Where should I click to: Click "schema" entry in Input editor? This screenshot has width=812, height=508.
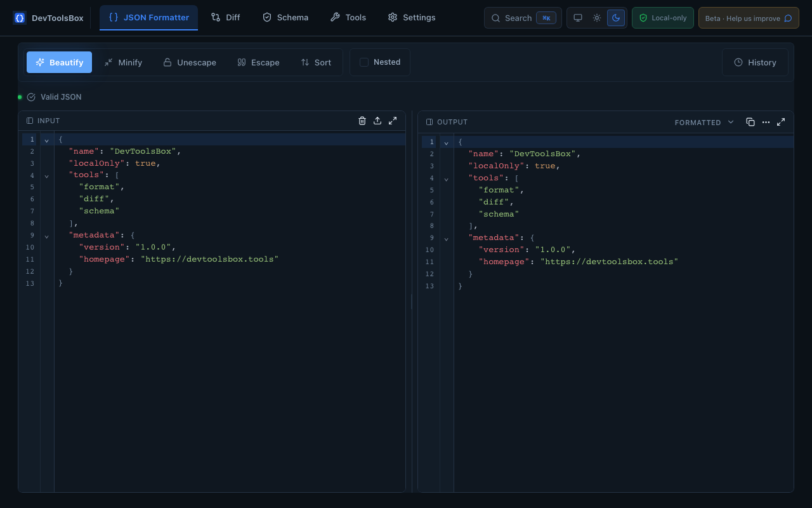coord(99,211)
